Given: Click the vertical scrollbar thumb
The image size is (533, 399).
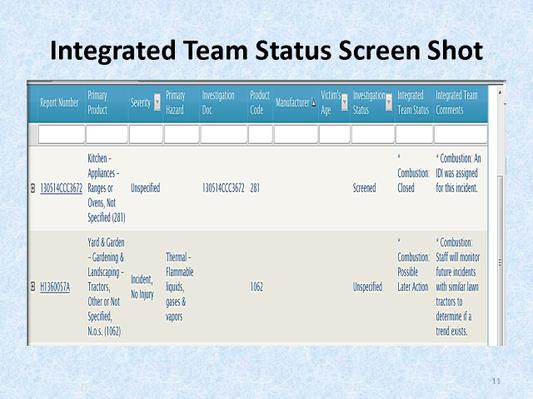Looking at the screenshot, I should pos(500,261).
